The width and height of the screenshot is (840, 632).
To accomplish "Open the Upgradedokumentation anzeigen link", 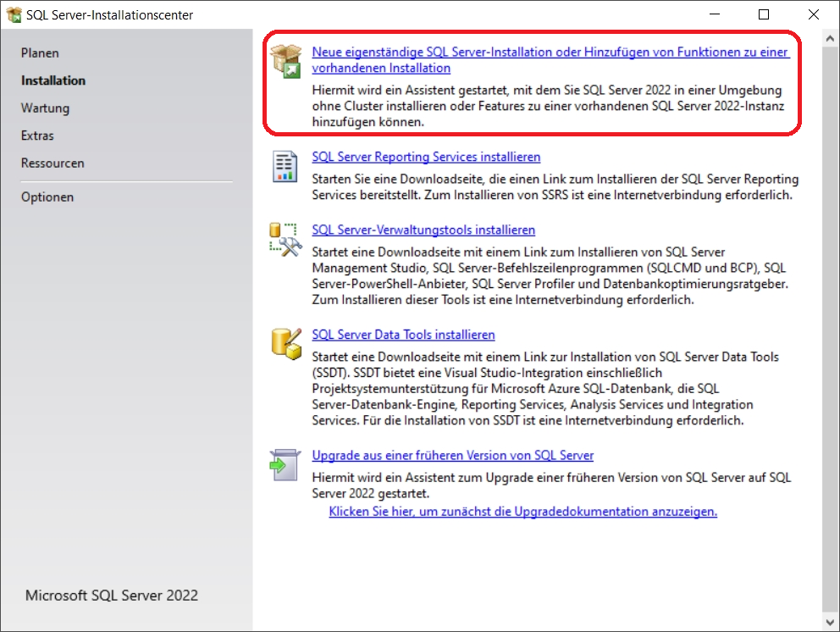I will pos(522,512).
